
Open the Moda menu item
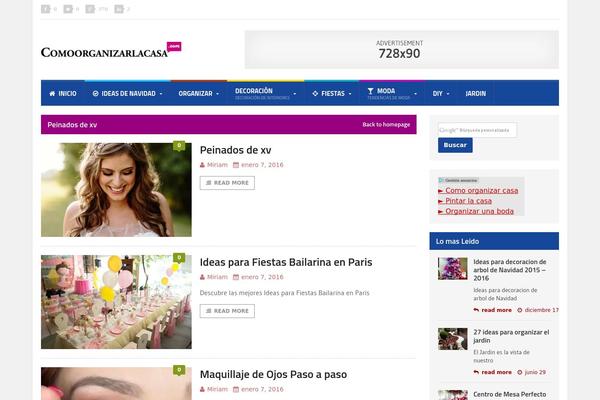[x=392, y=93]
